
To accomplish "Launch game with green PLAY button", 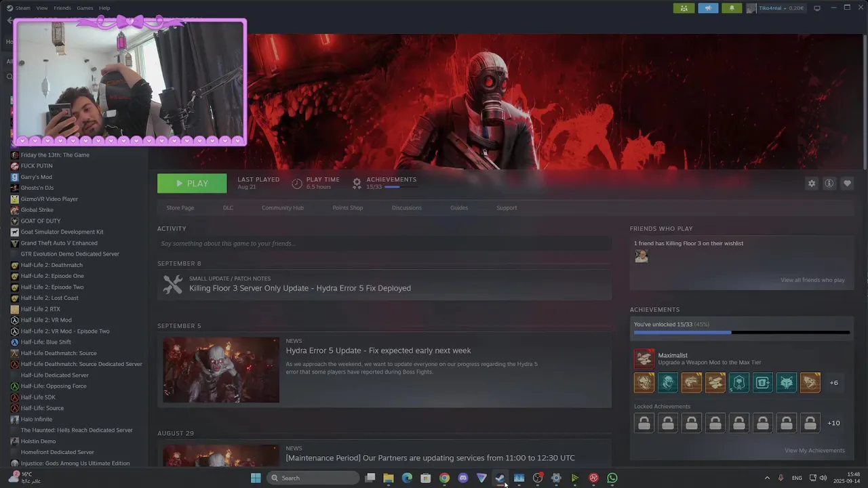I will 192,184.
